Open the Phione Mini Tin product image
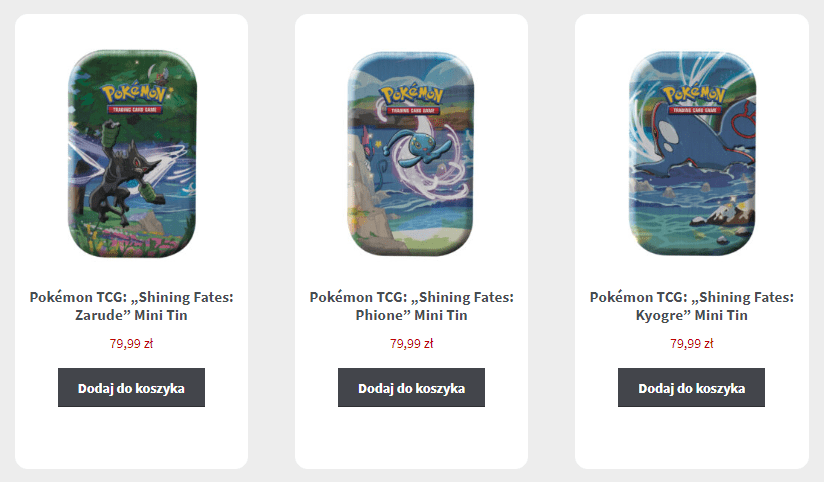This screenshot has width=824, height=482. coord(411,153)
